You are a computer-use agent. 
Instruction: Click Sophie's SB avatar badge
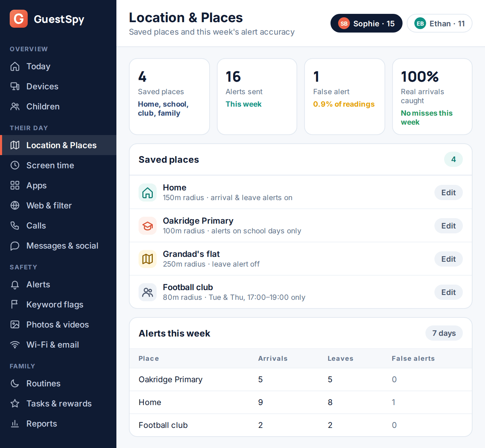pos(344,24)
